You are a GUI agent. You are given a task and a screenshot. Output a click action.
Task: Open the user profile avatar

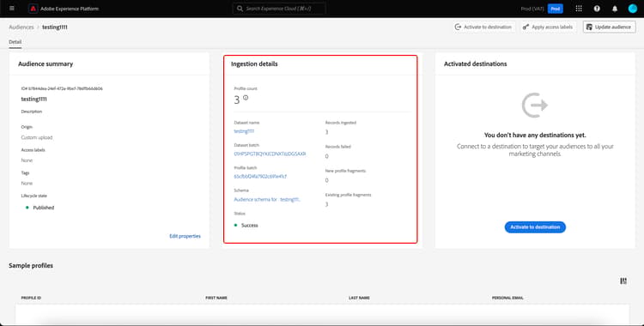tap(633, 9)
